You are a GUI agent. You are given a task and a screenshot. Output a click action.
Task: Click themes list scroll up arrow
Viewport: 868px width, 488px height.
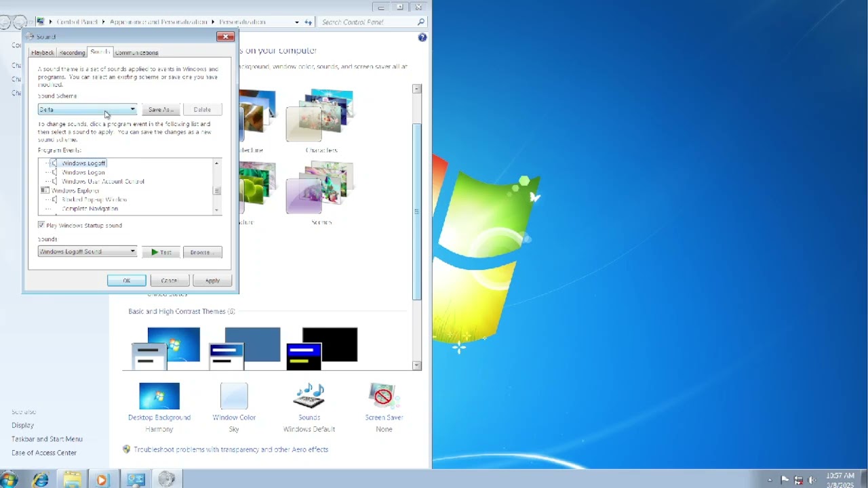(x=417, y=89)
